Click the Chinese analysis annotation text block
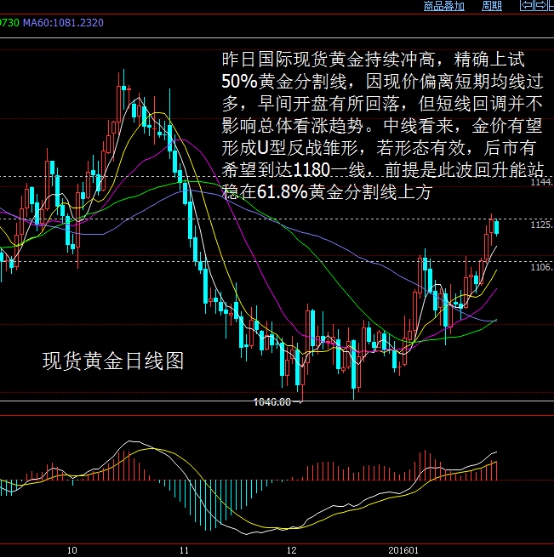554x558 pixels. (x=382, y=126)
